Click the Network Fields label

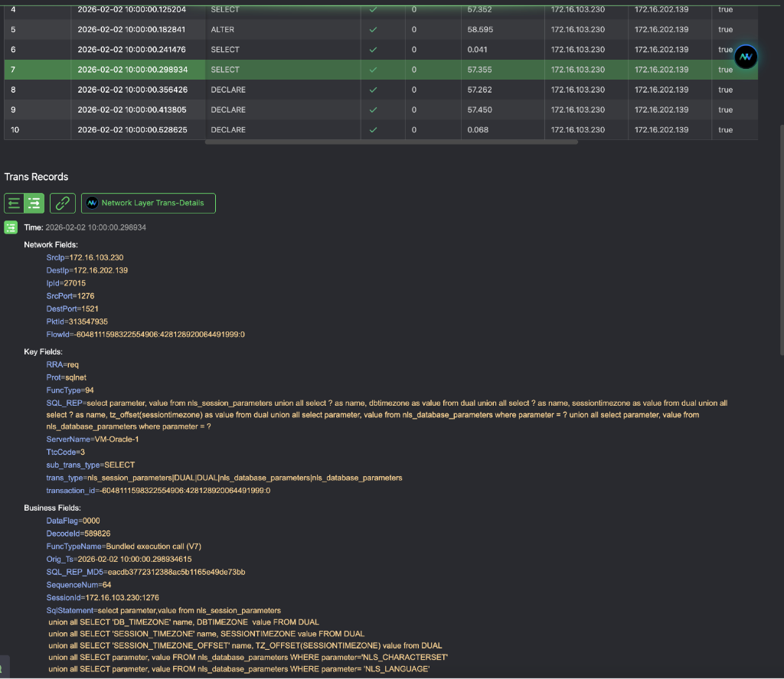[51, 244]
